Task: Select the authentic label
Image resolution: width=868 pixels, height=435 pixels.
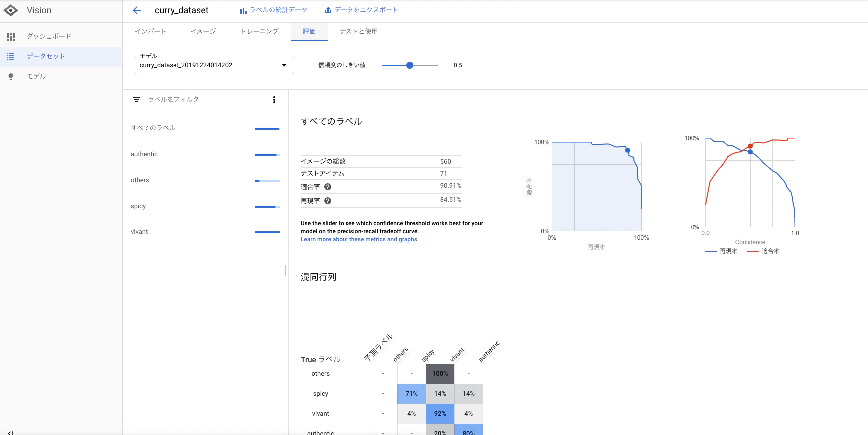Action: [x=205, y=154]
